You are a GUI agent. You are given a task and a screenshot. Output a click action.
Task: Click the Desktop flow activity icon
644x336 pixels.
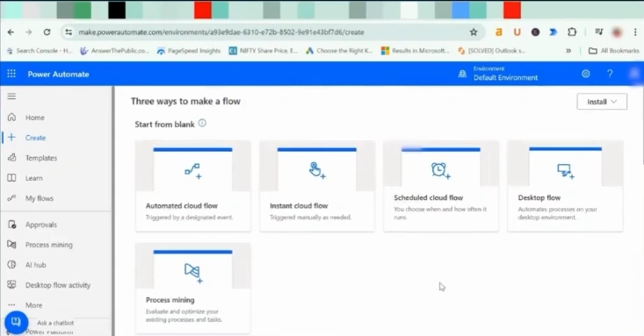click(x=12, y=285)
